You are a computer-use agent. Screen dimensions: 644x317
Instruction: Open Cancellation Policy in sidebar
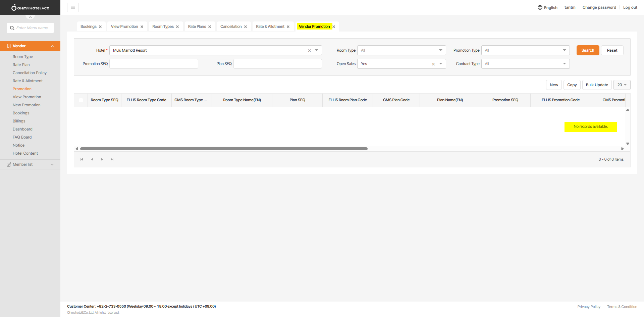tap(30, 73)
